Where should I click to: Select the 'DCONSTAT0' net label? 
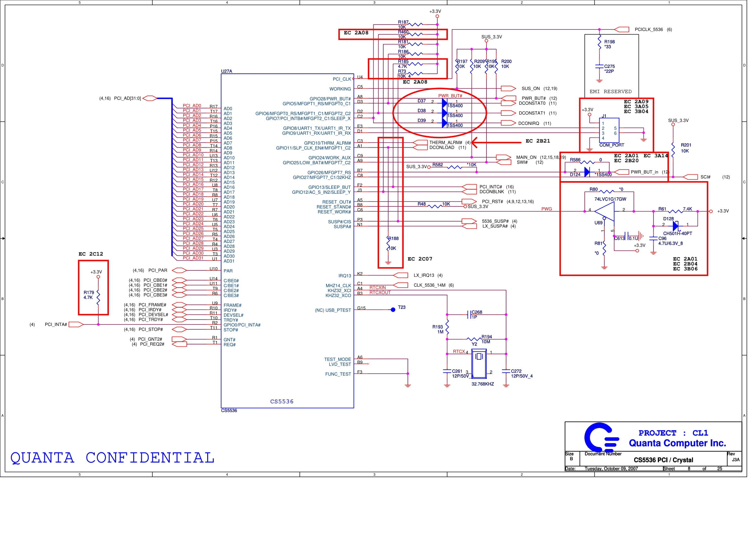tap(532, 104)
